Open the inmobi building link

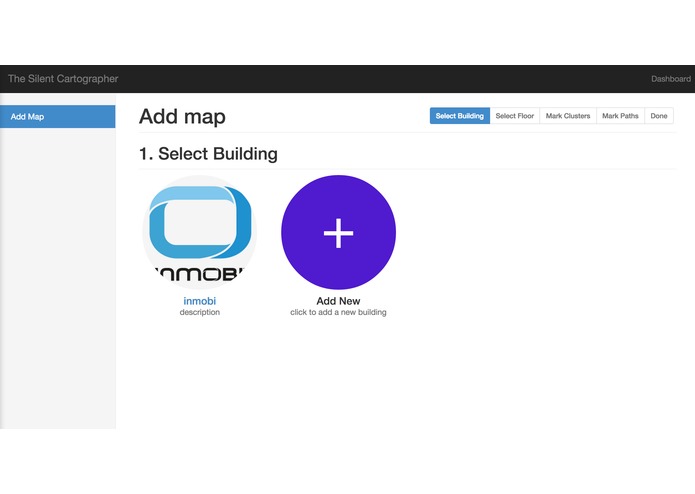click(199, 301)
